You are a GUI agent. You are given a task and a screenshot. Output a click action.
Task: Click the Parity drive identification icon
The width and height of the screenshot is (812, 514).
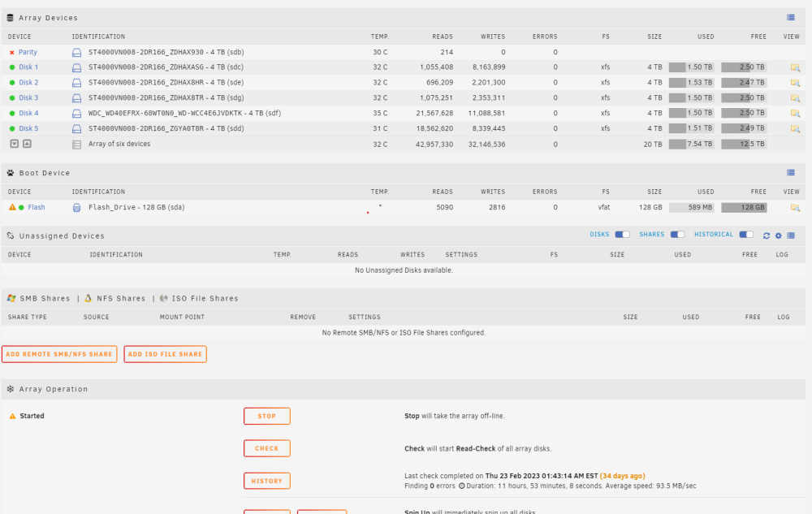[x=76, y=53]
